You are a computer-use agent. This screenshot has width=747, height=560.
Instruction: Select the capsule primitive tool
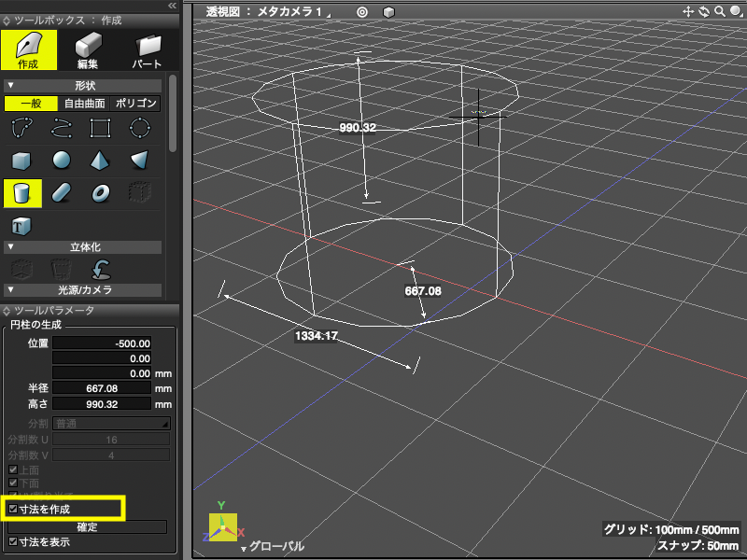click(x=62, y=193)
